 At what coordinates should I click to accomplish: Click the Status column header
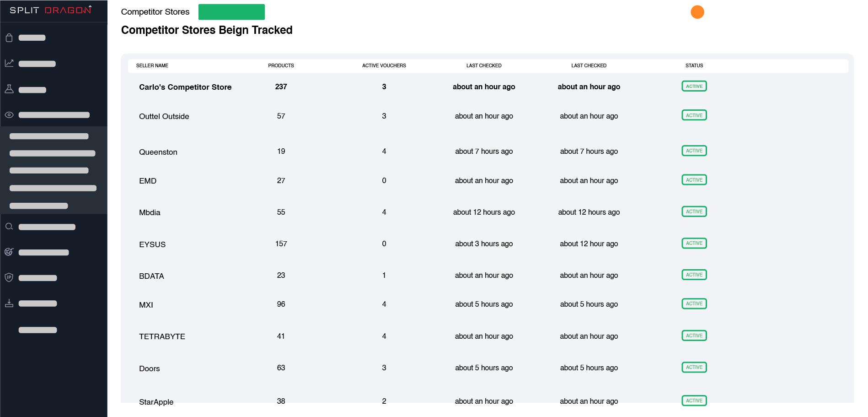coord(694,65)
